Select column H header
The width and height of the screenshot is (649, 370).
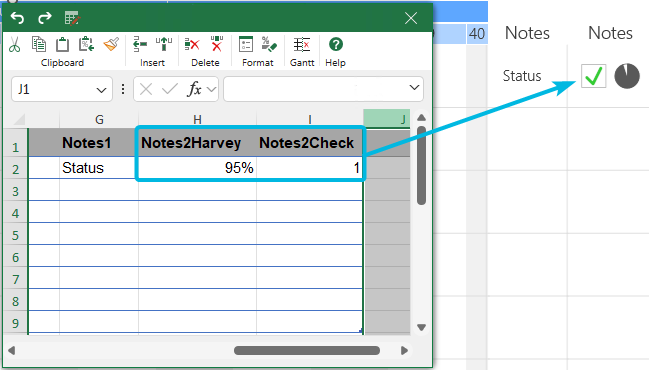tap(197, 120)
